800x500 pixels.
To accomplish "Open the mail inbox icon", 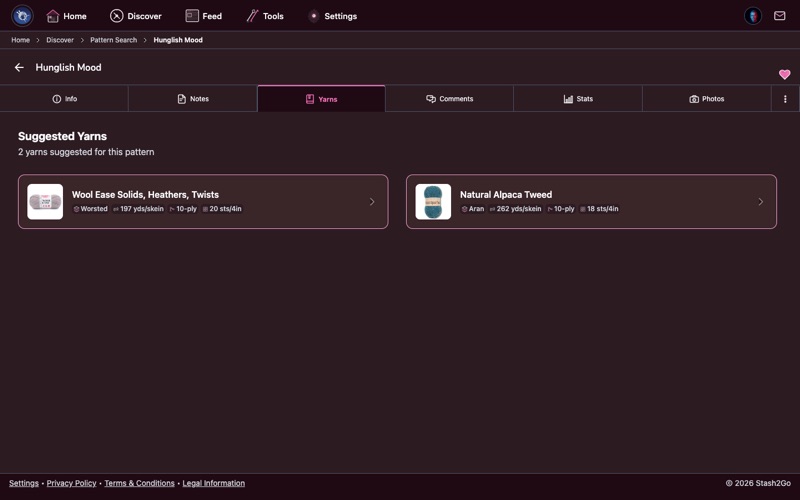I will tap(779, 16).
